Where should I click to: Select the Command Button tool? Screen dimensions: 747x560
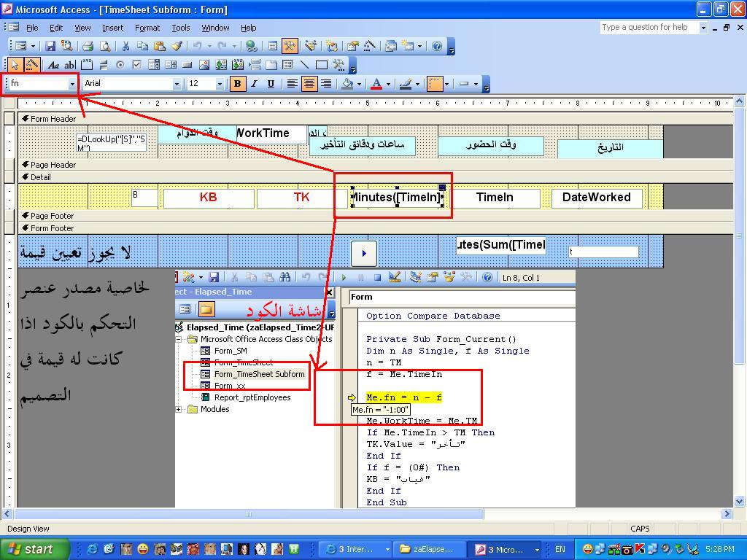[187, 65]
